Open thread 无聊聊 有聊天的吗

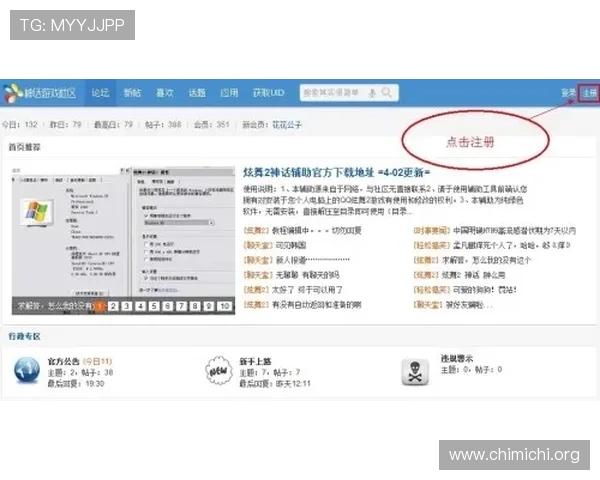pos(307,275)
